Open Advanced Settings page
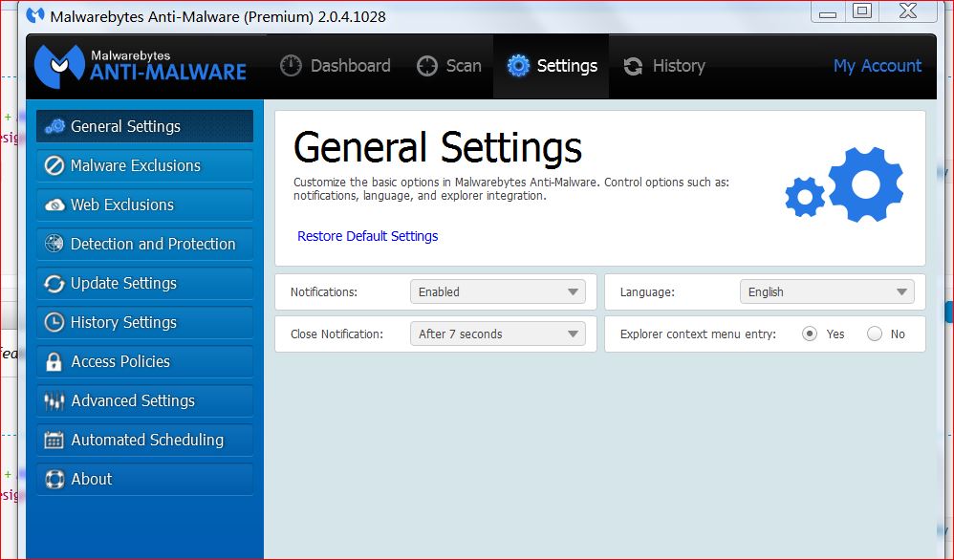Image resolution: width=954 pixels, height=560 pixels. (144, 400)
